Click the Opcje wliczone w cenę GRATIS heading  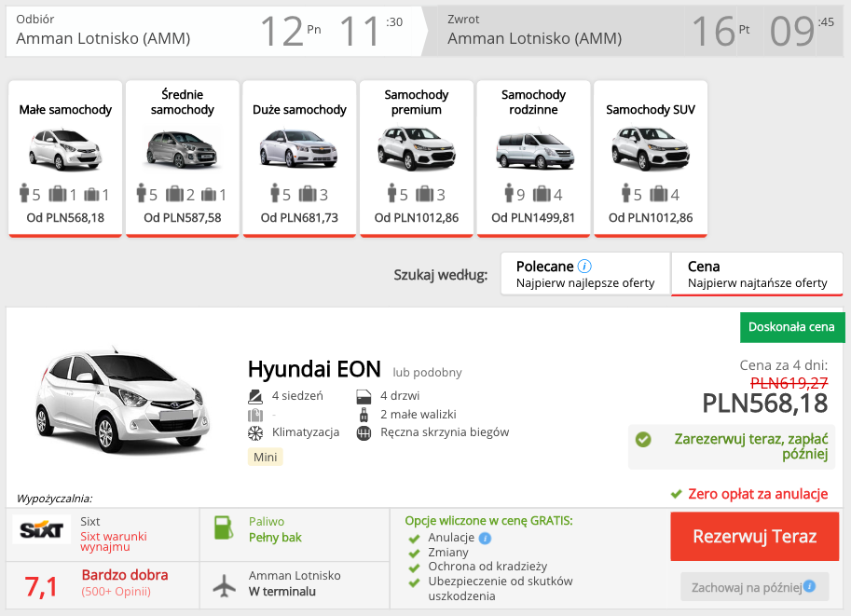coord(489,521)
